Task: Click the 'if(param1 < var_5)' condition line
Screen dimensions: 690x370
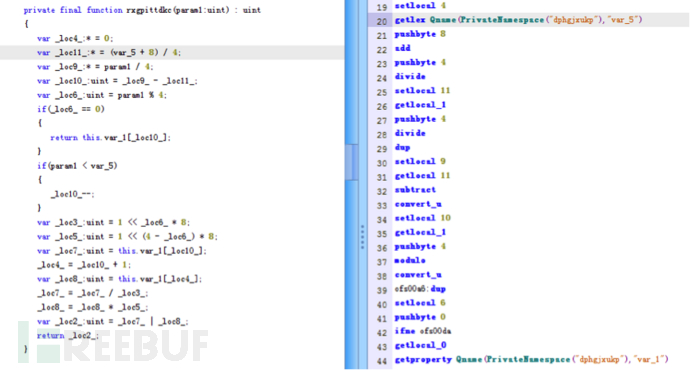Action: [77, 166]
